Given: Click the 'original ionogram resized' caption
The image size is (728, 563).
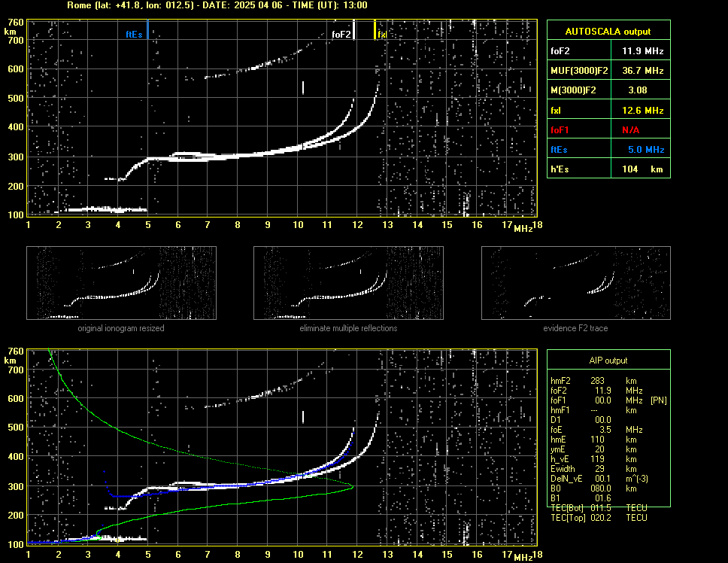Looking at the screenshot, I should [x=121, y=328].
